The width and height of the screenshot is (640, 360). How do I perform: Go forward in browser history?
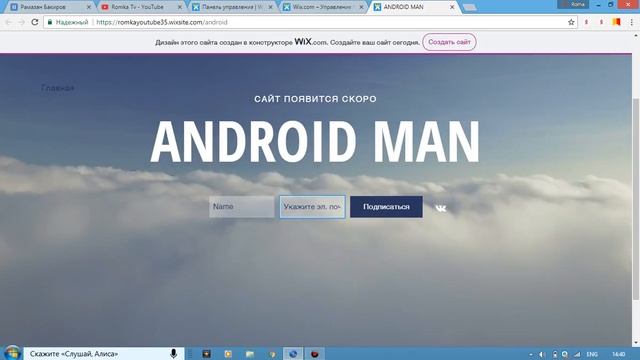[x=21, y=22]
